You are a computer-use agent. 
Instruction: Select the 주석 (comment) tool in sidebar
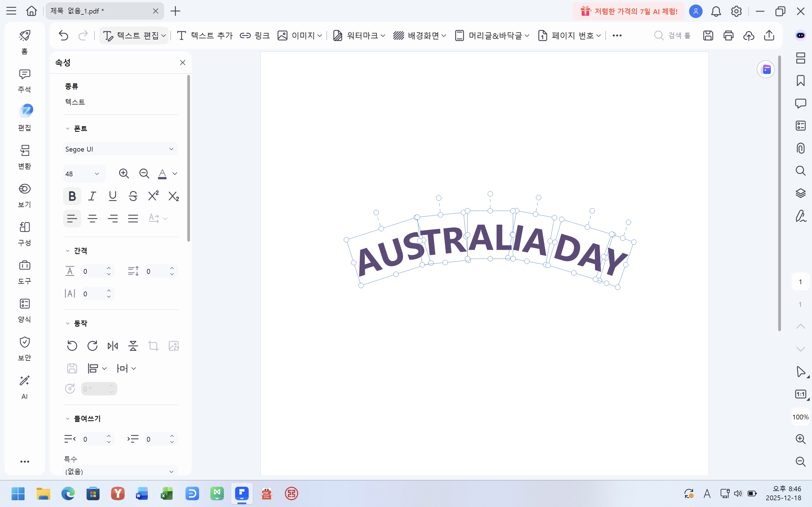(25, 80)
